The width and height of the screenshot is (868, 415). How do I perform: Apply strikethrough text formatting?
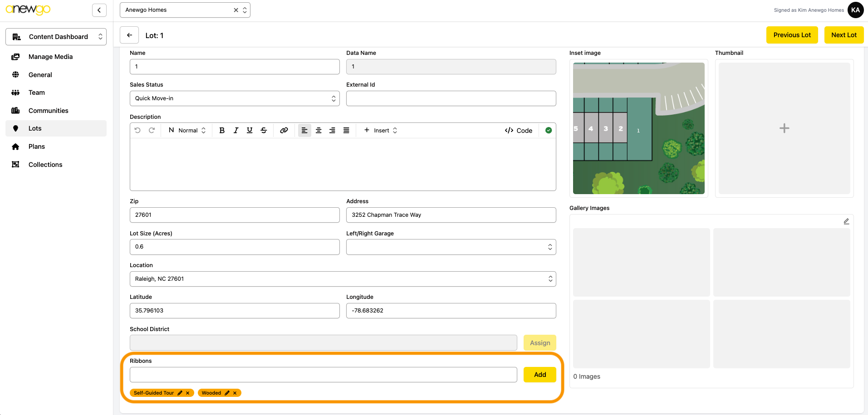264,131
